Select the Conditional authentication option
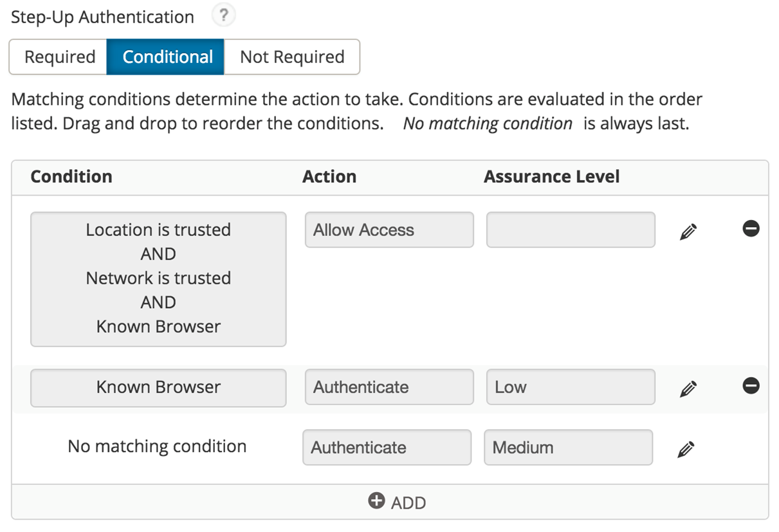 167,57
